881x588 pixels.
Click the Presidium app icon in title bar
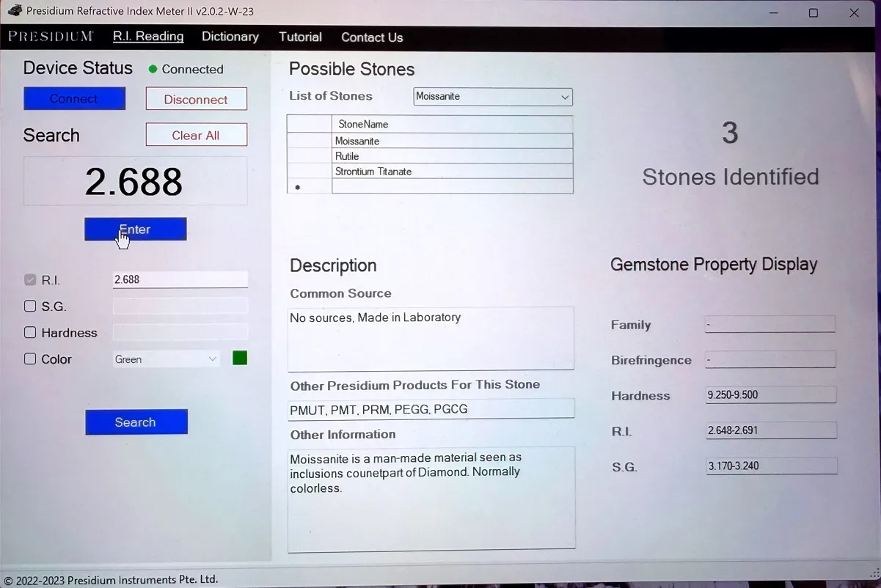tap(14, 11)
